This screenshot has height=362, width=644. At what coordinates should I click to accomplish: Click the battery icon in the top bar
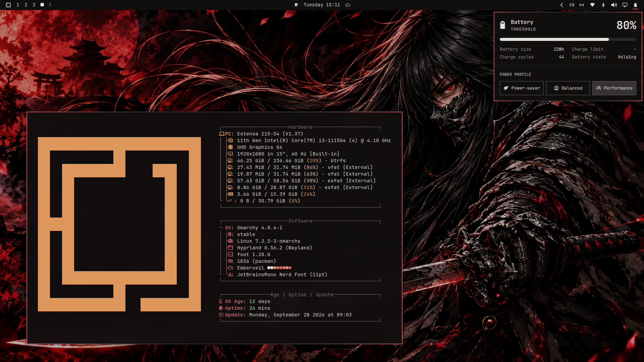tap(635, 5)
